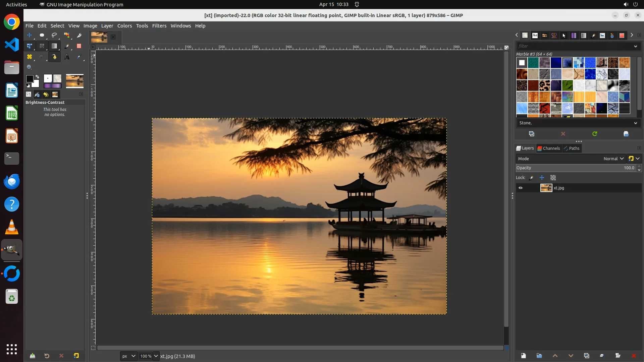Toggle lock pixels paintbrush icon
Viewport: 644px width, 362px height.
[x=531, y=178]
